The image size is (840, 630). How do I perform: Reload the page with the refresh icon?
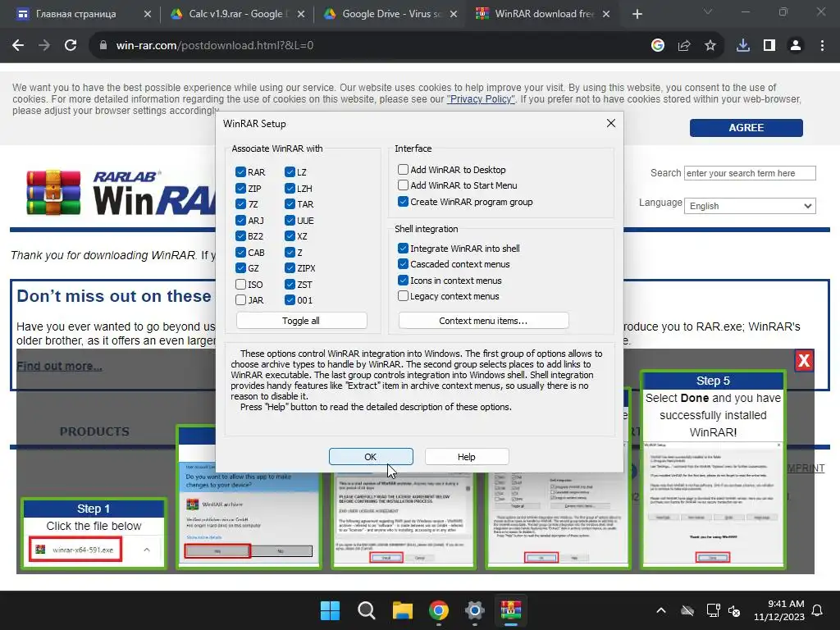[x=71, y=46]
